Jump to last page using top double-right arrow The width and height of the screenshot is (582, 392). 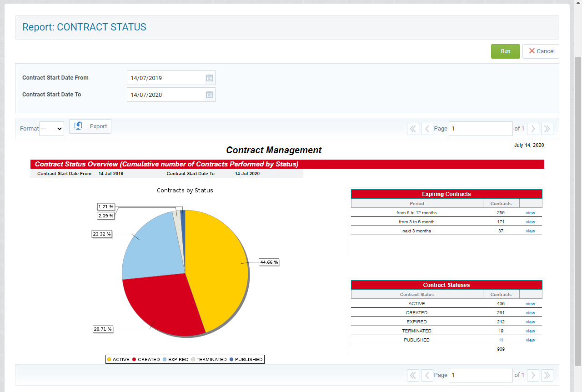[547, 129]
